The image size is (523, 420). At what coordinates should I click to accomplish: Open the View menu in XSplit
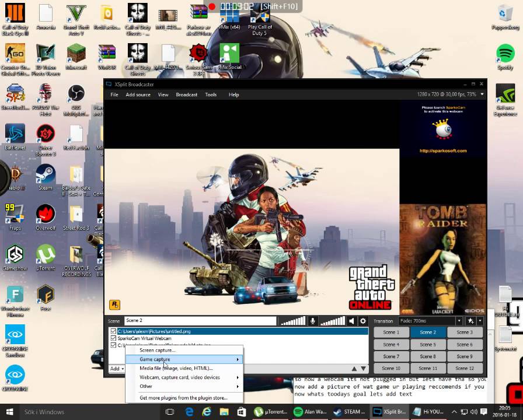[x=163, y=94]
